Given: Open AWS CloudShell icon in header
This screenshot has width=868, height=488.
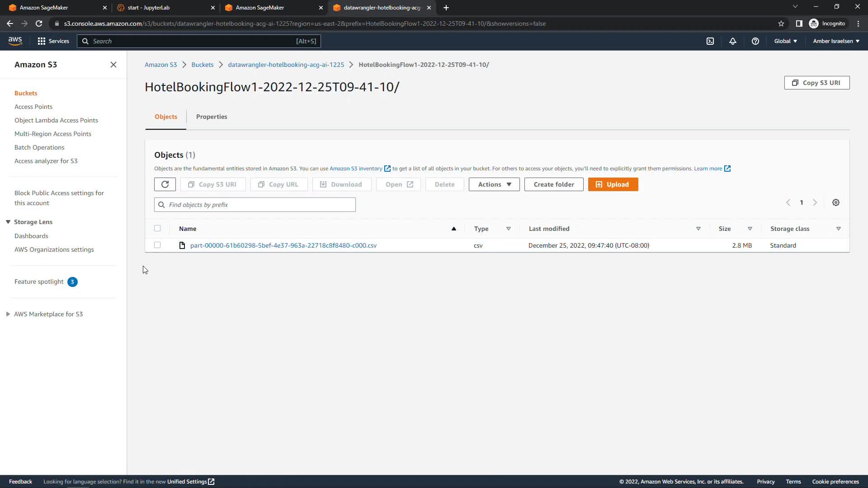Looking at the screenshot, I should click(x=710, y=41).
